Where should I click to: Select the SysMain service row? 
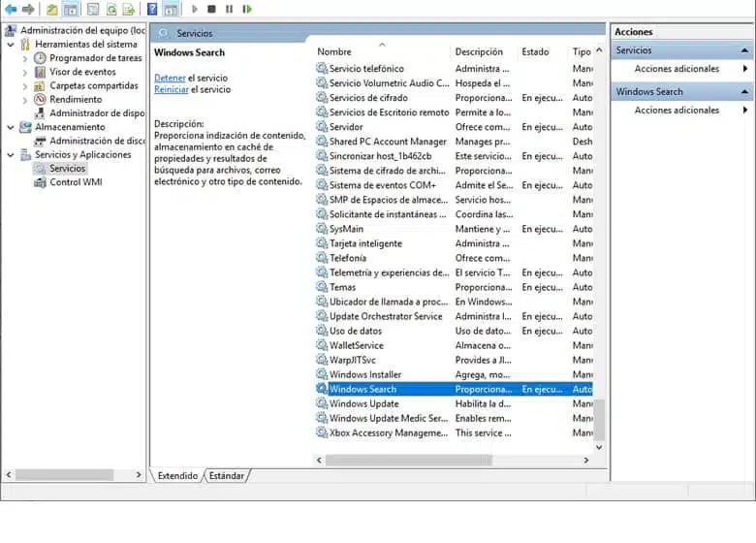point(454,229)
